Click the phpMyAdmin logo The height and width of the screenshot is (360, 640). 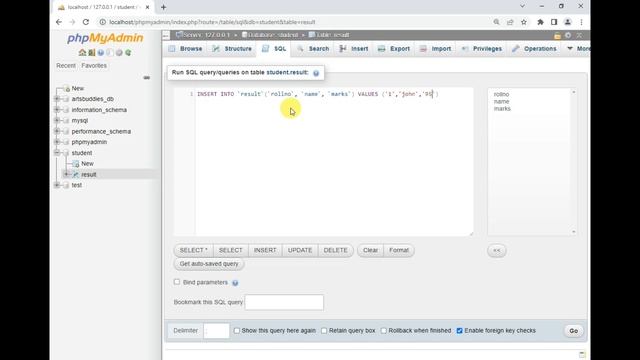[105, 38]
